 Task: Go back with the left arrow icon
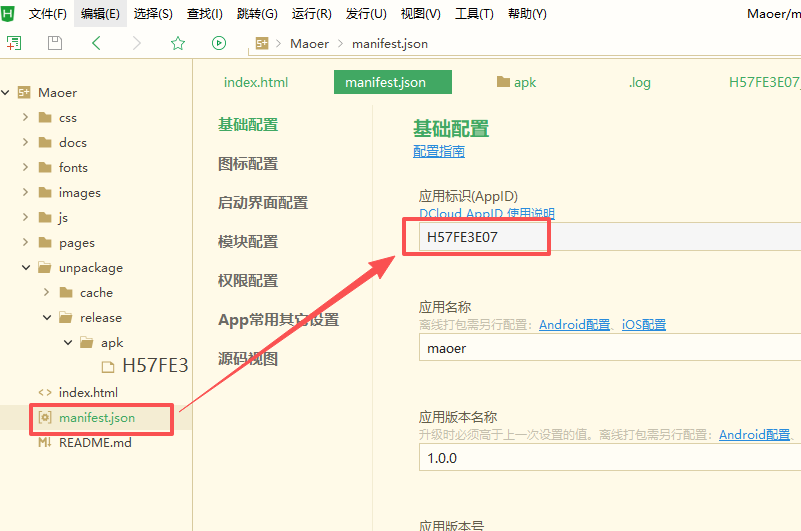point(96,43)
